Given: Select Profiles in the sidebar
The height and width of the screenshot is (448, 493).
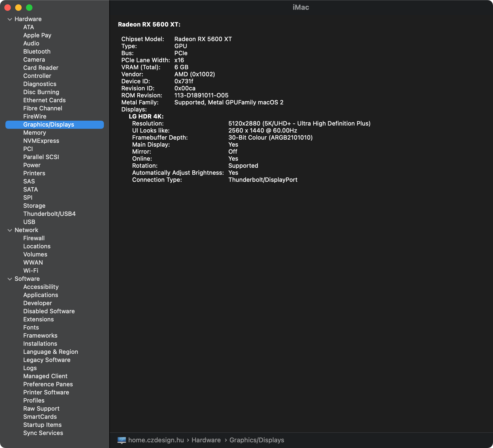Looking at the screenshot, I should point(34,400).
